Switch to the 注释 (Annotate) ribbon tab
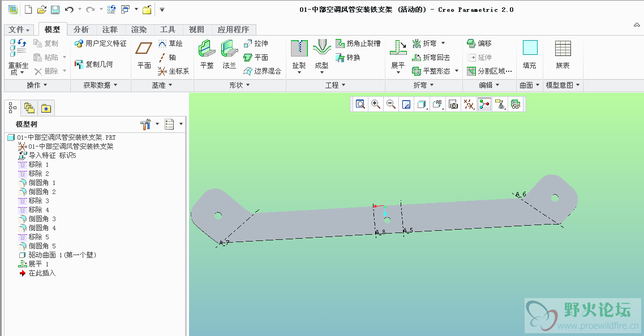The height and width of the screenshot is (336, 644). [x=110, y=29]
